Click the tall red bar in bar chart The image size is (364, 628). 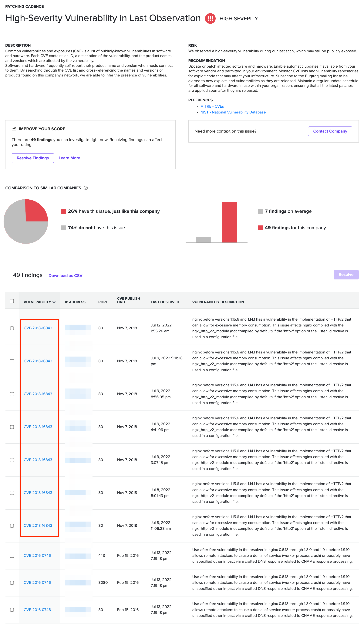click(229, 222)
